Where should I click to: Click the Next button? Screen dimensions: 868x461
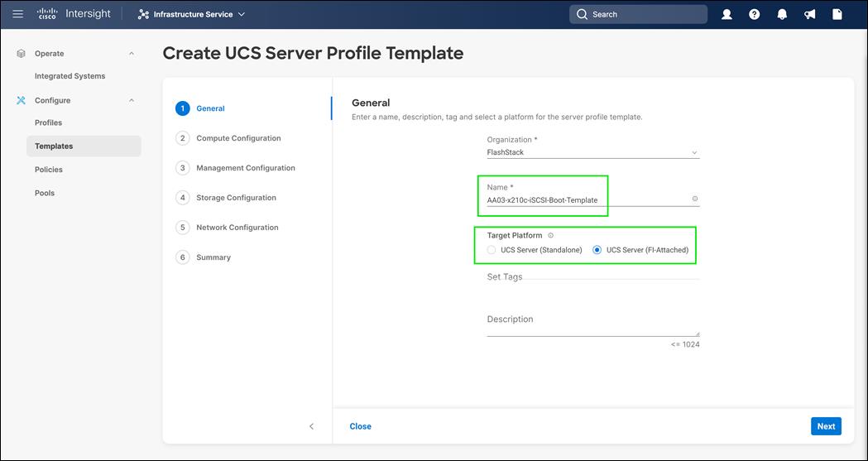pos(826,426)
